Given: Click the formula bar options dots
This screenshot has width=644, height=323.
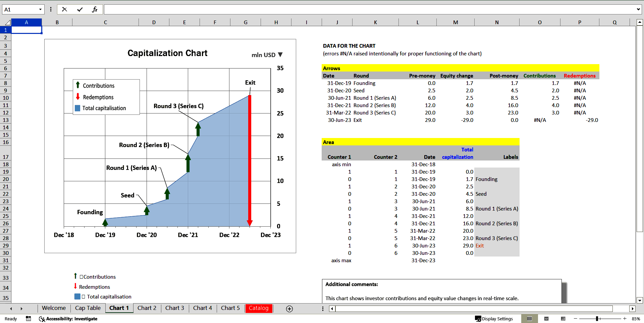Looking at the screenshot, I should coord(51,9).
